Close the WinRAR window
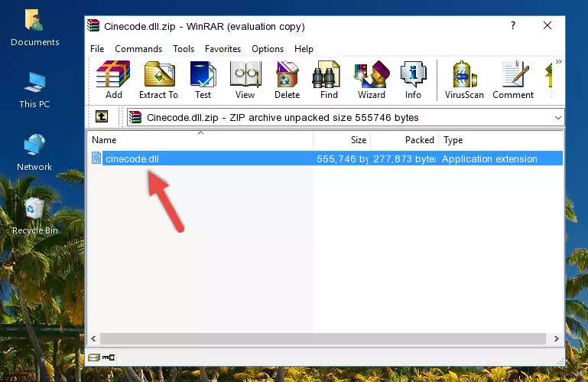This screenshot has height=382, width=588. [547, 25]
